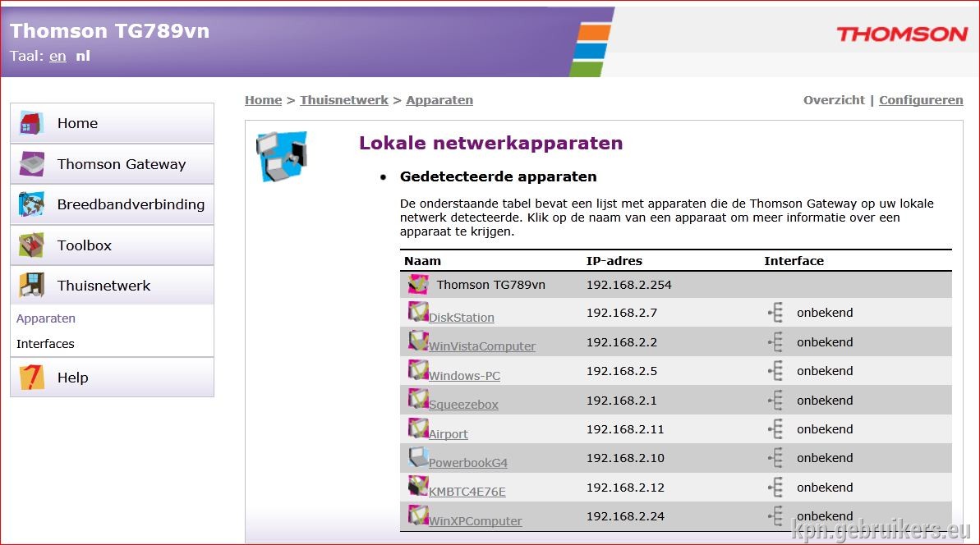
Task: Open the Help menu item
Action: click(x=112, y=377)
